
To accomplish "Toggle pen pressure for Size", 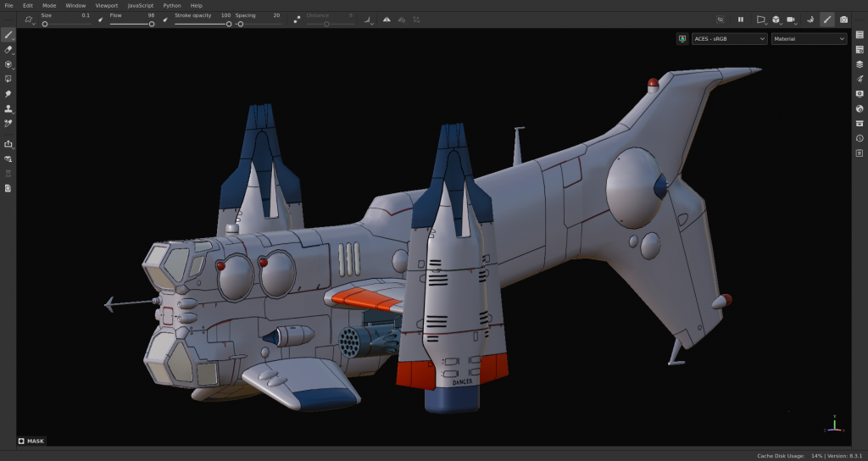I will point(100,20).
